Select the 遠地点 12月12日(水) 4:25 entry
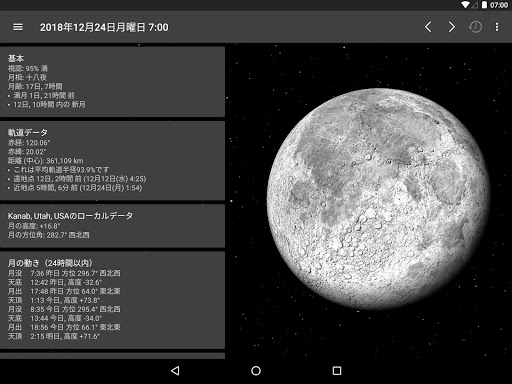512x384 pixels. pyautogui.click(x=80, y=179)
